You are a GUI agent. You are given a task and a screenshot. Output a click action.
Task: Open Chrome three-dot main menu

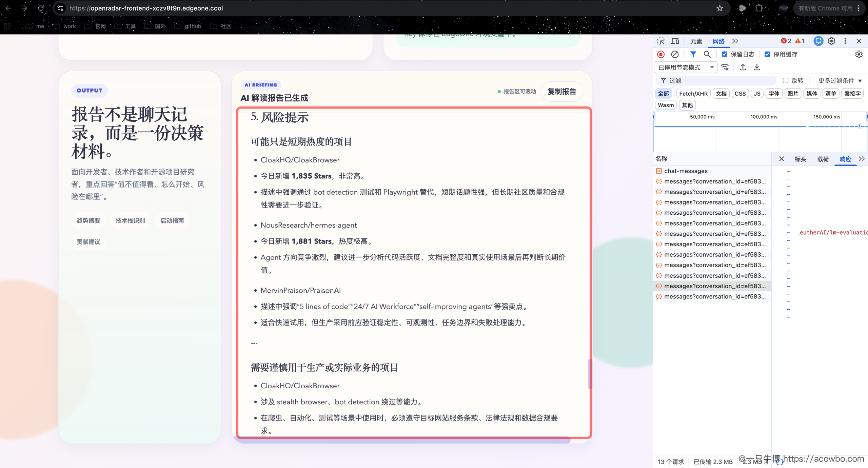(859, 8)
